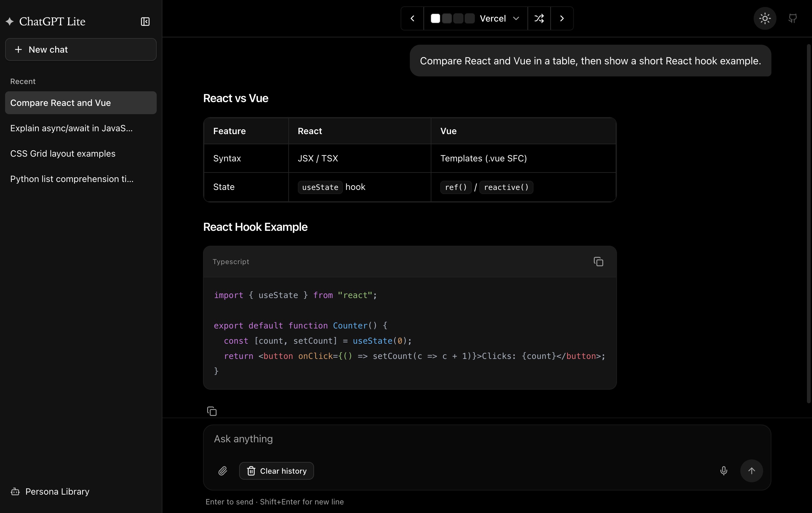
Task: Shuffle themes with the random icon
Action: (539, 18)
